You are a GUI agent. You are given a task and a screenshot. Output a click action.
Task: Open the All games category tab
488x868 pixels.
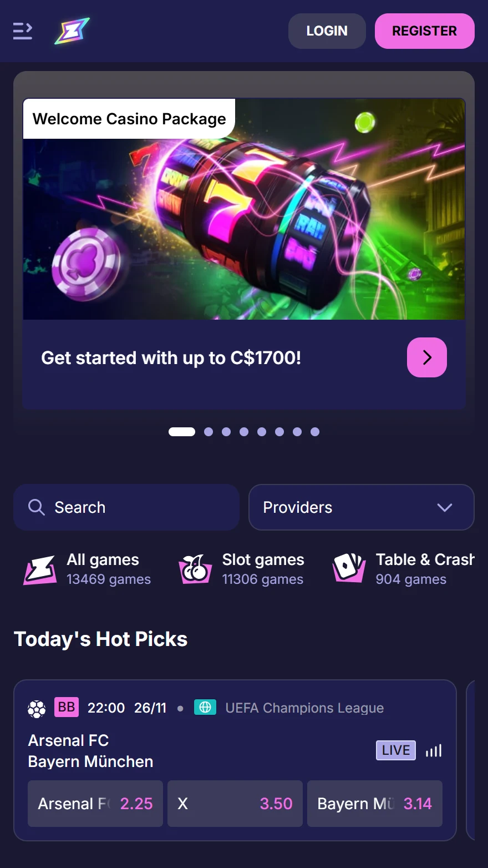point(87,569)
